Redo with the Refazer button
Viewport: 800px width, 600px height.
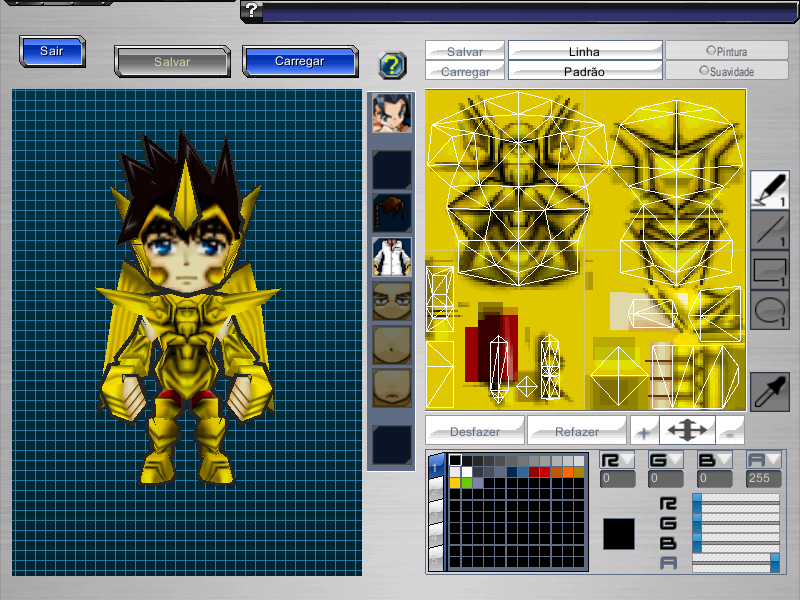coord(577,431)
